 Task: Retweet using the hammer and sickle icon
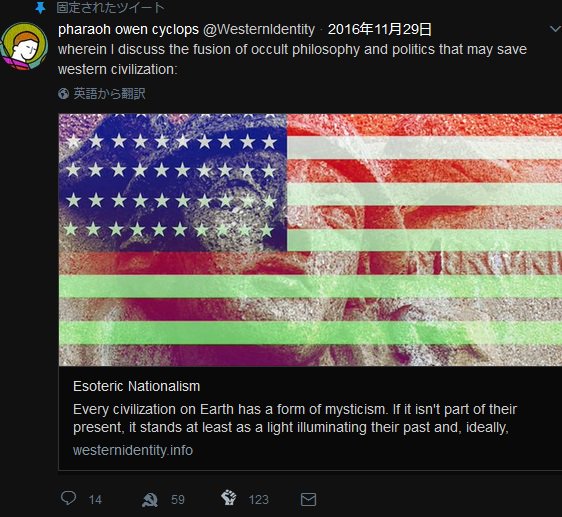coord(150,499)
